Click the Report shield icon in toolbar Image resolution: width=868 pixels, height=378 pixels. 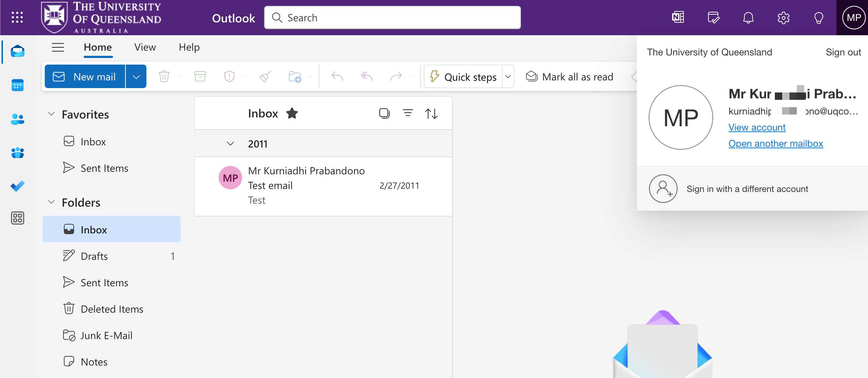(x=229, y=76)
